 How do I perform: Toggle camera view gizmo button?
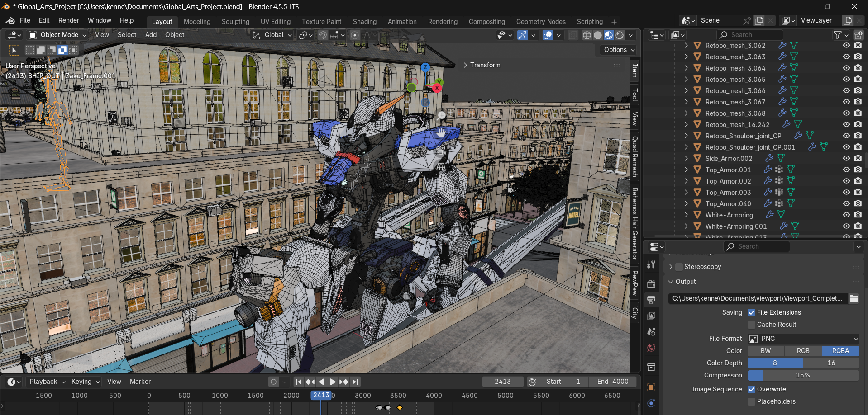pyautogui.click(x=441, y=150)
